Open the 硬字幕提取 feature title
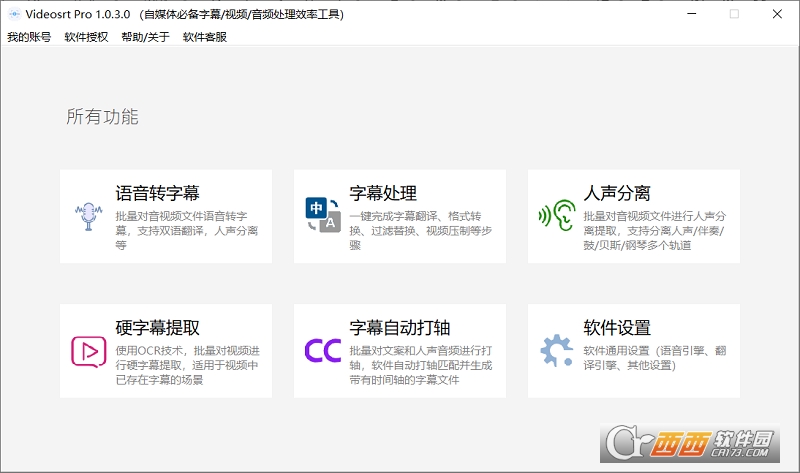The width and height of the screenshot is (800, 473). pyautogui.click(x=157, y=328)
